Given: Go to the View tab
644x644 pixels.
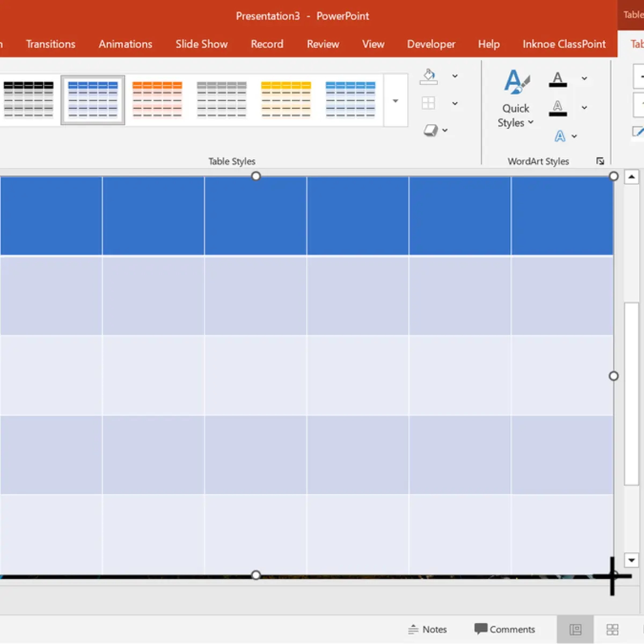Looking at the screenshot, I should pos(373,44).
